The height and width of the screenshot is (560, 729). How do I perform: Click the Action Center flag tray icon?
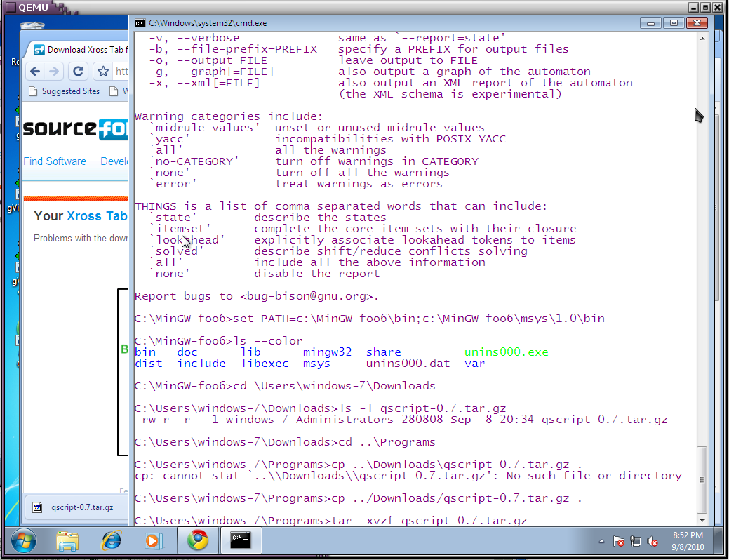pos(619,541)
